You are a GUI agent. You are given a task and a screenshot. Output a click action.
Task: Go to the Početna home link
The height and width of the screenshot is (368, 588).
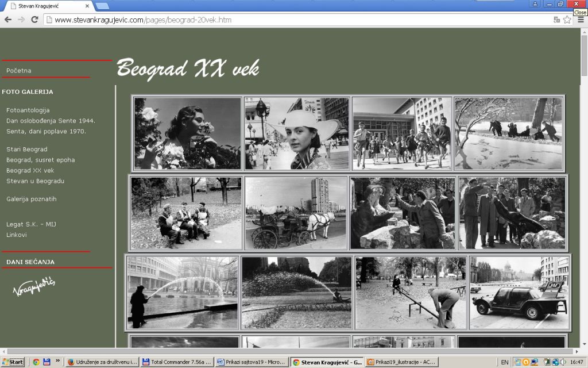(x=19, y=71)
